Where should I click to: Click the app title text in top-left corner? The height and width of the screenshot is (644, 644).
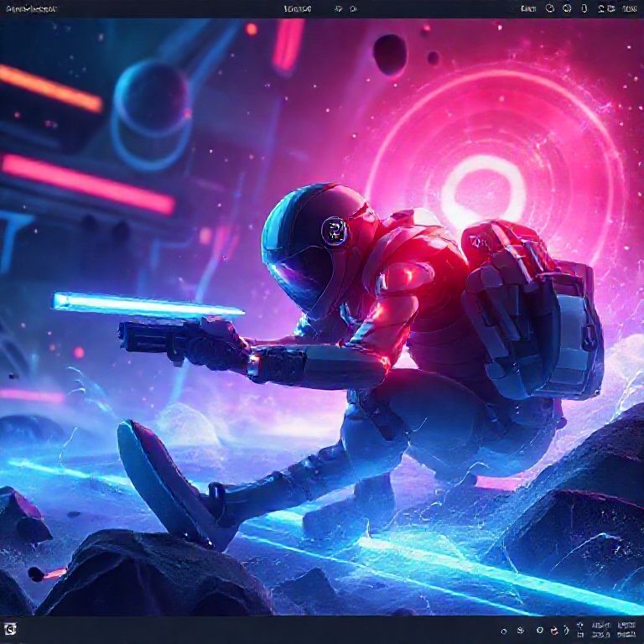[x=30, y=8]
